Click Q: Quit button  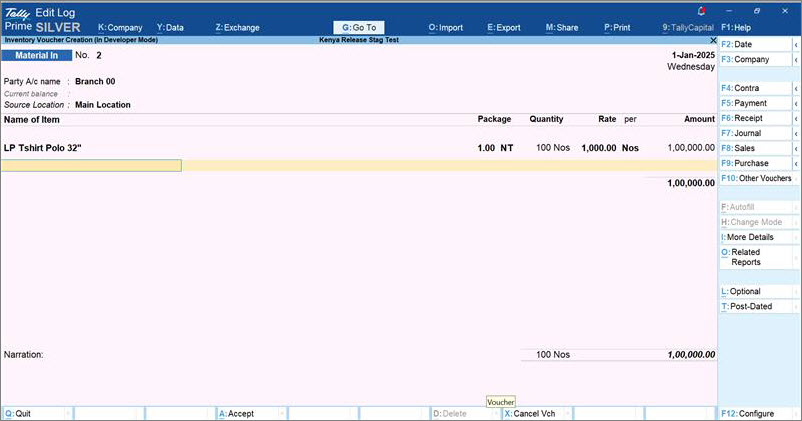pyautogui.click(x=37, y=414)
